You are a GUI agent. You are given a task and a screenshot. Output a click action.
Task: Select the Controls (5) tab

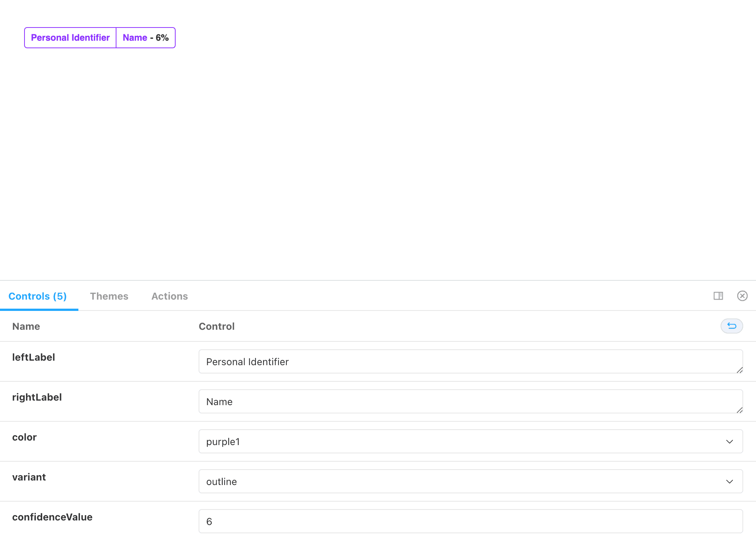click(x=38, y=296)
